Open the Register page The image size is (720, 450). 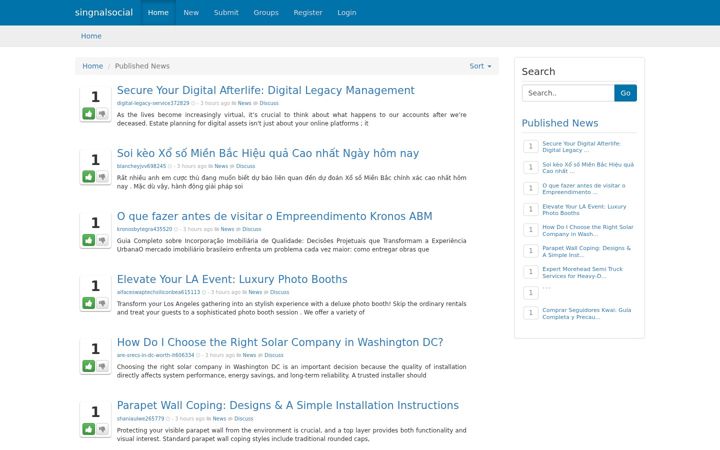click(308, 12)
